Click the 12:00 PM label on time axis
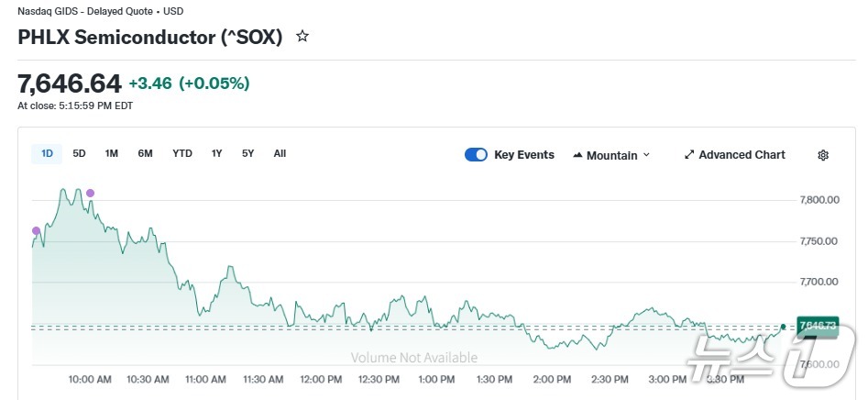This screenshot has width=868, height=400. tap(321, 379)
